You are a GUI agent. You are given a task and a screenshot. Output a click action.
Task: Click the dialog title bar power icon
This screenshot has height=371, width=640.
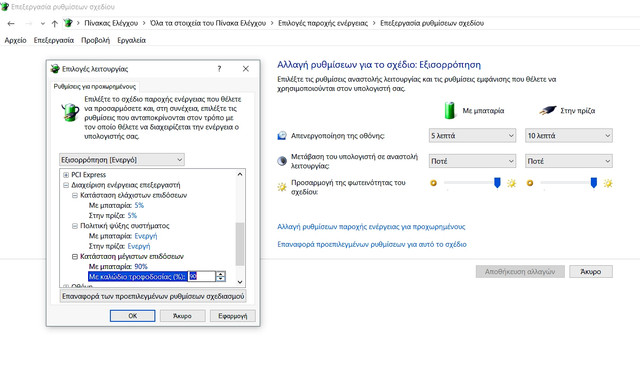pos(55,69)
